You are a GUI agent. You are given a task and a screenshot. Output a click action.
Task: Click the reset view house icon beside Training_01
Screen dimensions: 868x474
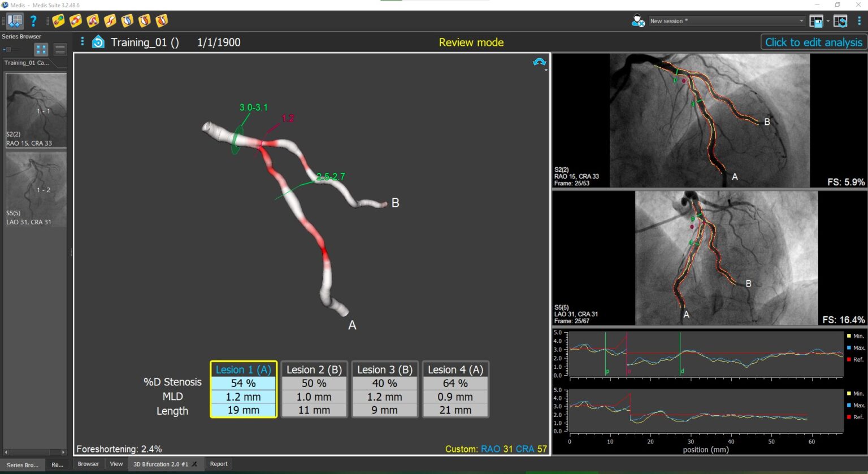click(x=98, y=42)
